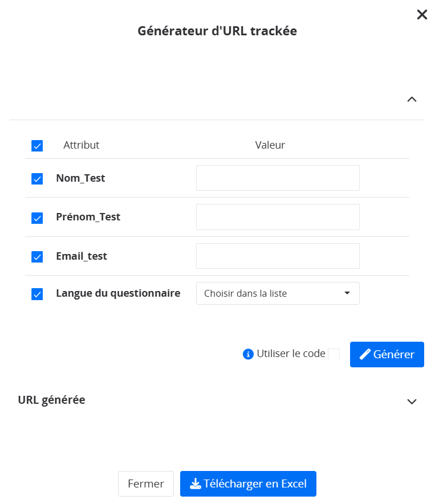Expand the URL générée section chevron
This screenshot has height=504, width=435.
412,401
